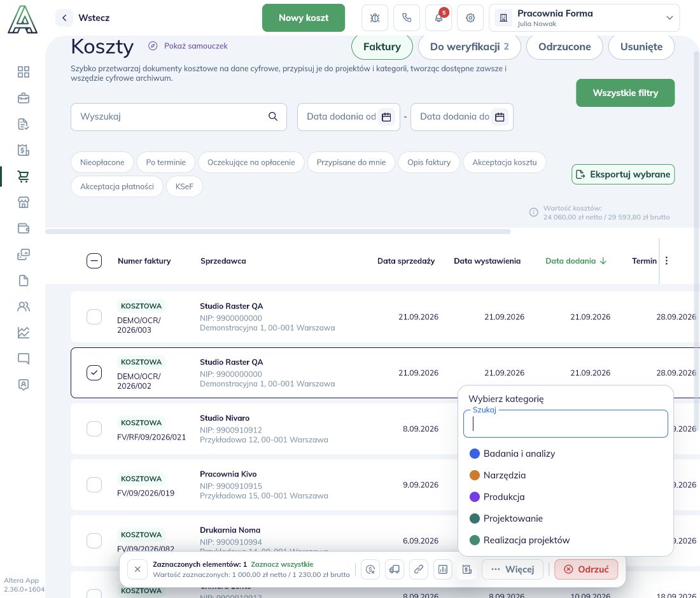
Task: Switch to the Odrzucone tab
Action: (x=564, y=47)
